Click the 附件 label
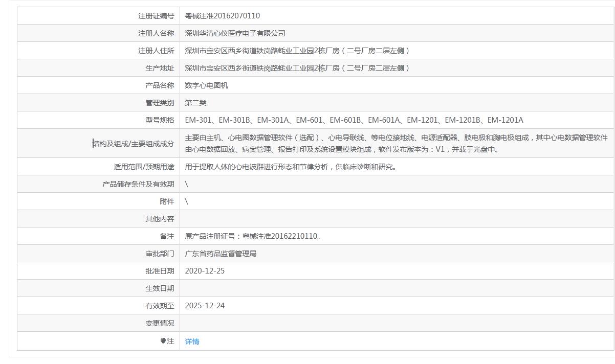Screen dimensions: 615x364 coord(167,201)
